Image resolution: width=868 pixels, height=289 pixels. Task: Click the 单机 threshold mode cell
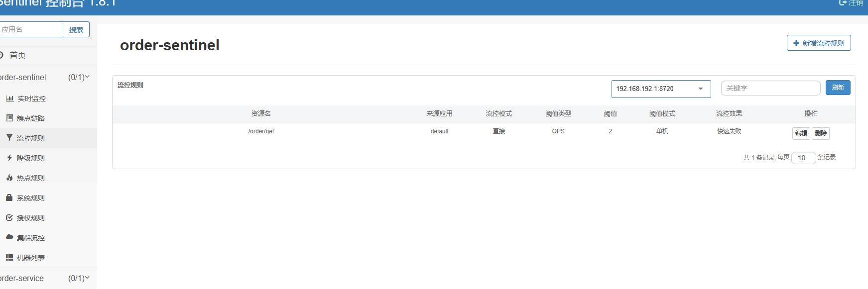click(x=662, y=131)
